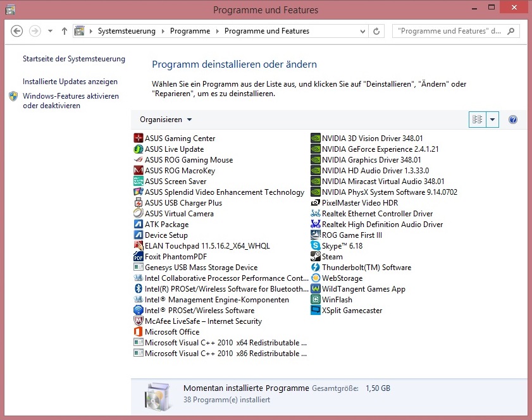This screenshot has height=420, width=532.
Task: Refresh the Programme und Features list
Action: click(376, 31)
